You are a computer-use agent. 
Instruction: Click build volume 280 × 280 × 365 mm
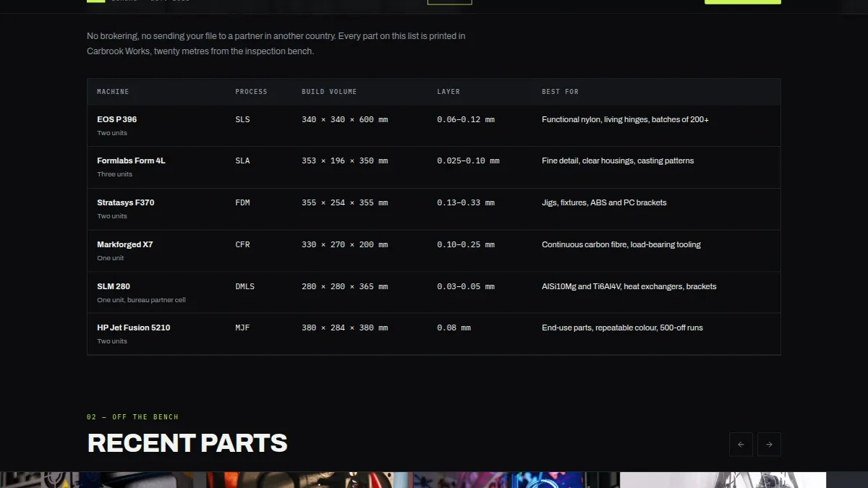click(x=344, y=286)
